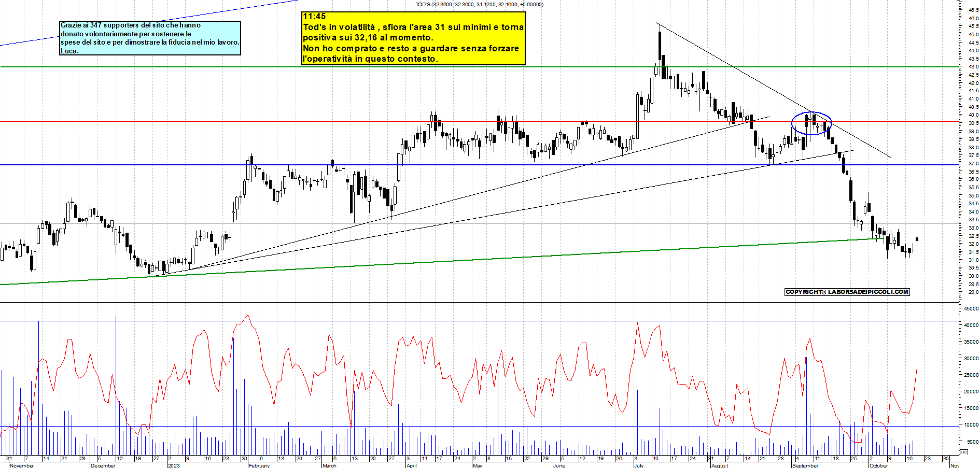Click the 45000 volume axis label
The width and height of the screenshot is (980, 468).
971,308
